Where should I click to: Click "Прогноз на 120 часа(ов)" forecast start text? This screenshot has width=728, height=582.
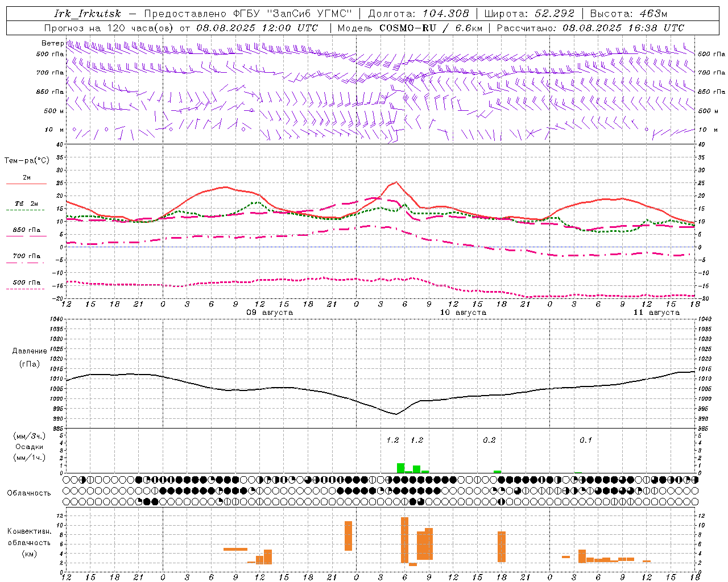pos(109,28)
